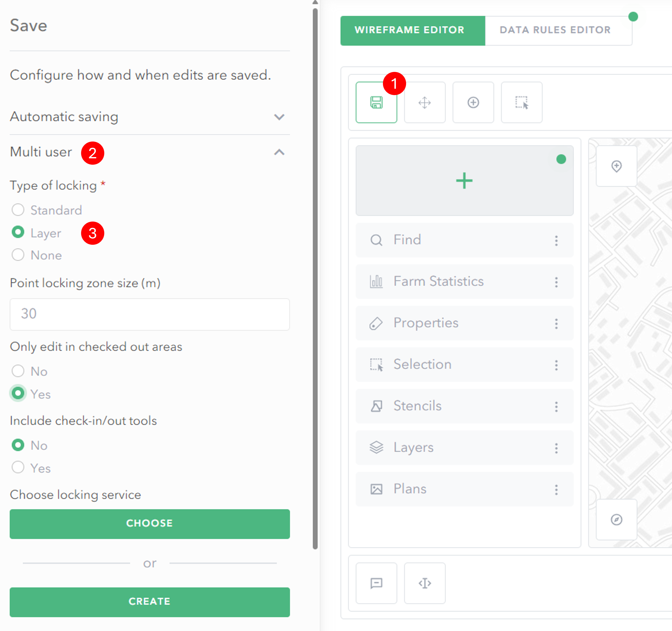Enable Yes for check-in/out tools
The width and height of the screenshot is (672, 631).
18,468
